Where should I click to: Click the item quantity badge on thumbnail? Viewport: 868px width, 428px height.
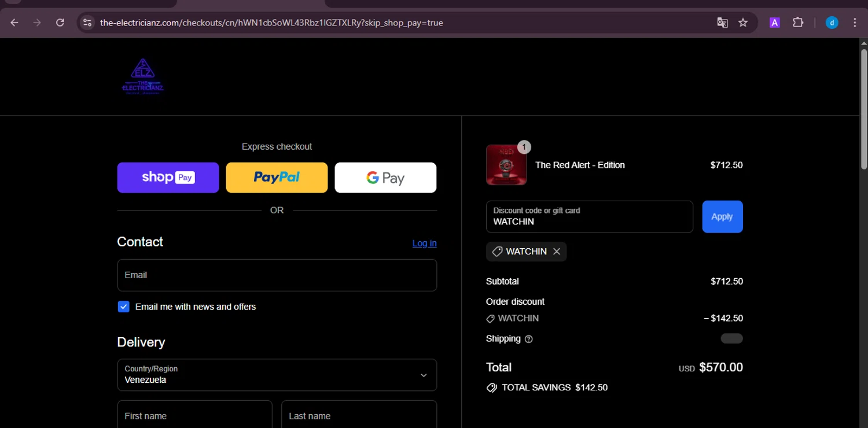pyautogui.click(x=524, y=147)
